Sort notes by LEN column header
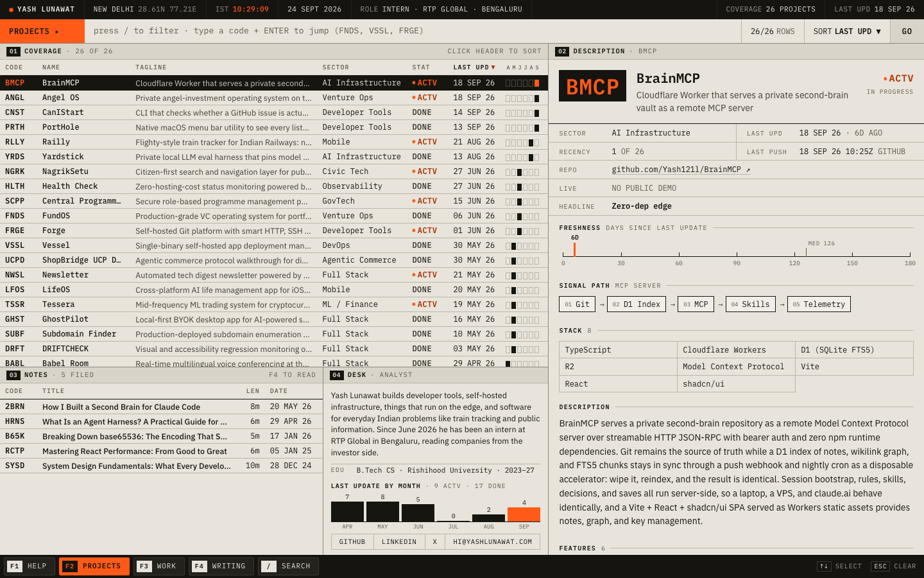This screenshot has height=578, width=924. pyautogui.click(x=253, y=391)
